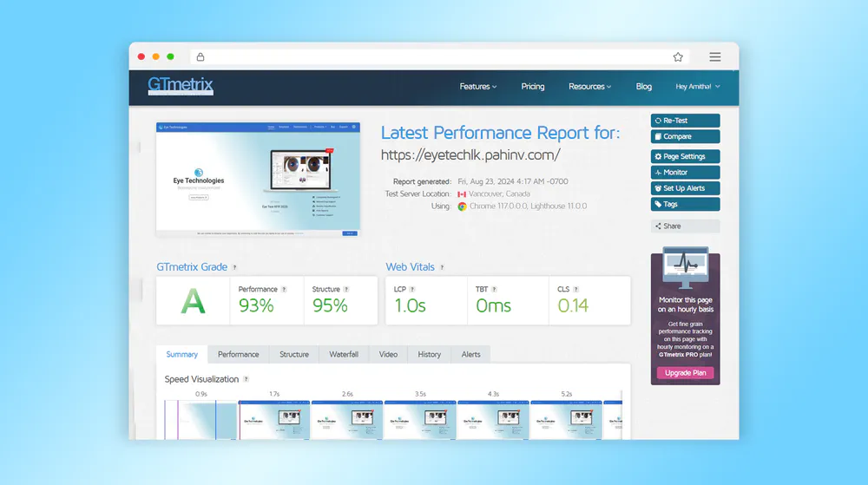868x485 pixels.
Task: Open help icon next to Web Vitals
Action: coord(442,267)
